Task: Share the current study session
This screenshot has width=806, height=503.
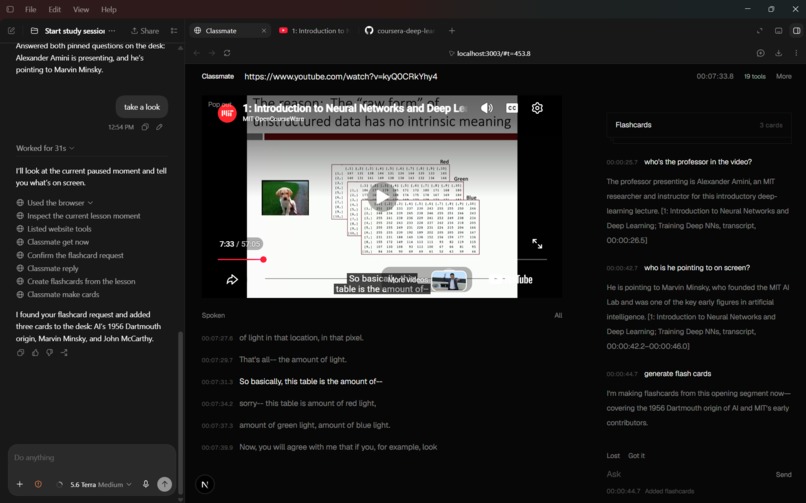Action: click(145, 31)
